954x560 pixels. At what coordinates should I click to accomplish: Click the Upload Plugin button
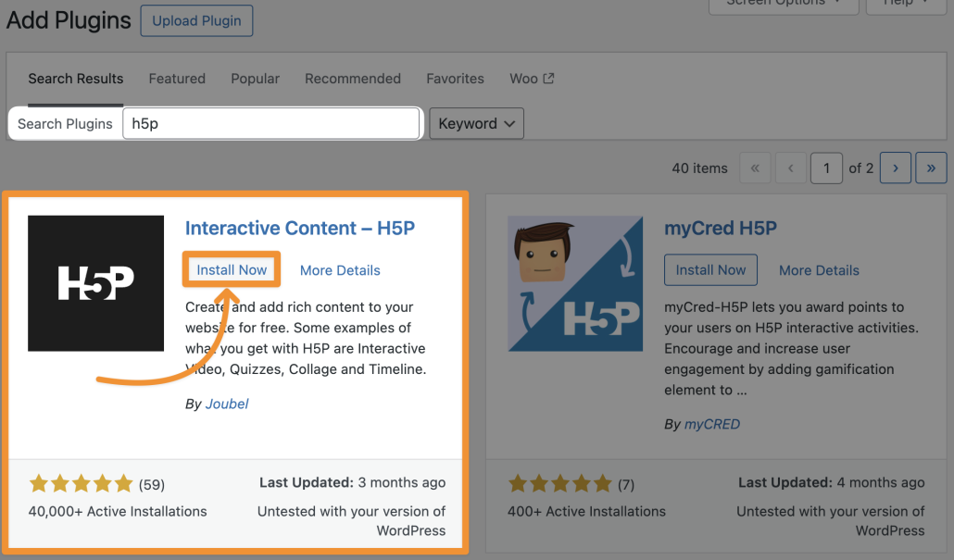(x=196, y=20)
